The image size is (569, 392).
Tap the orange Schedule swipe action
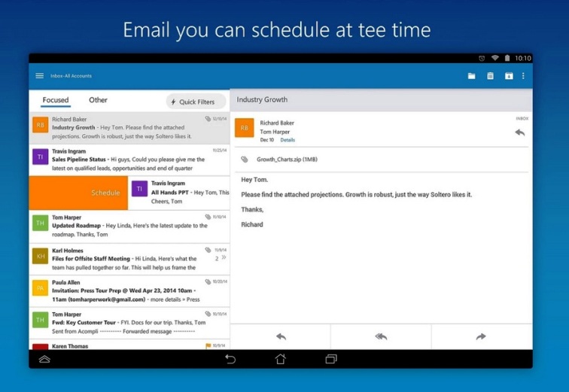pyautogui.click(x=78, y=193)
